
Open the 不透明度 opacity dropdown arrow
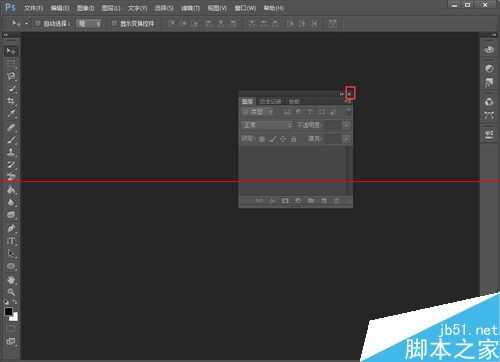346,125
